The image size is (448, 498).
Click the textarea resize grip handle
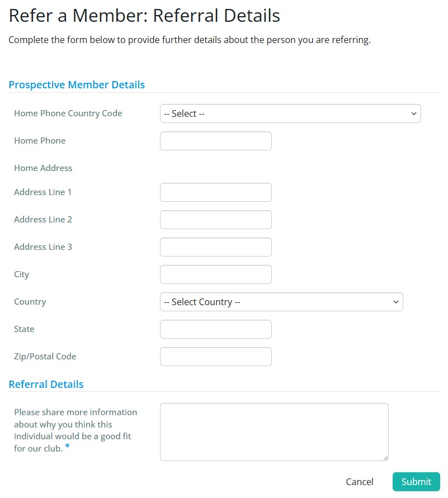click(385, 458)
